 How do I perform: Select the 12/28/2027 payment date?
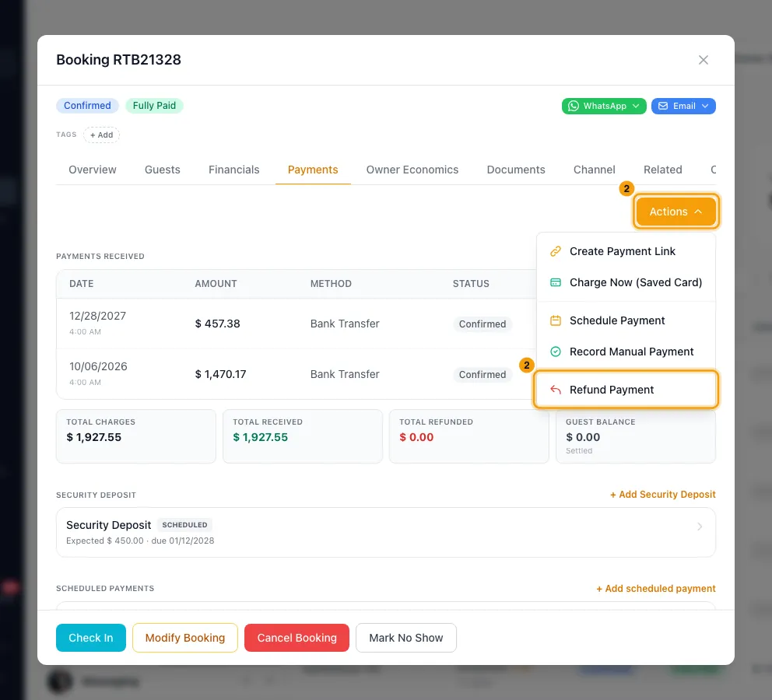(97, 316)
